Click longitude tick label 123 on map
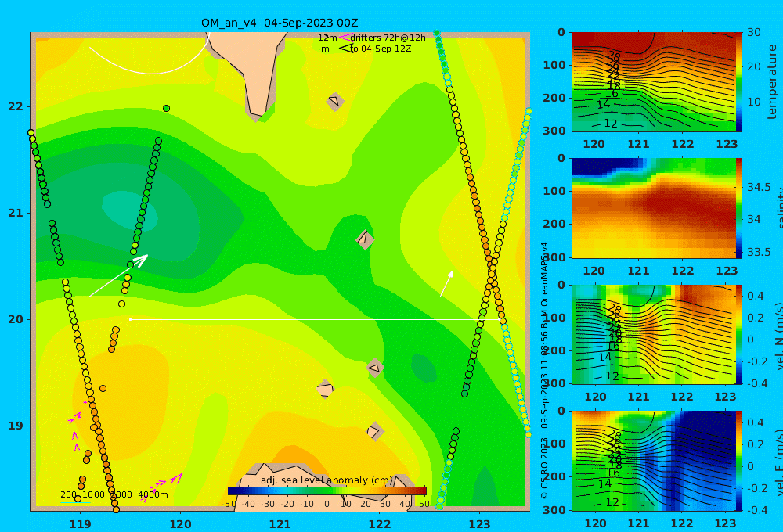783x532 pixels. click(479, 524)
